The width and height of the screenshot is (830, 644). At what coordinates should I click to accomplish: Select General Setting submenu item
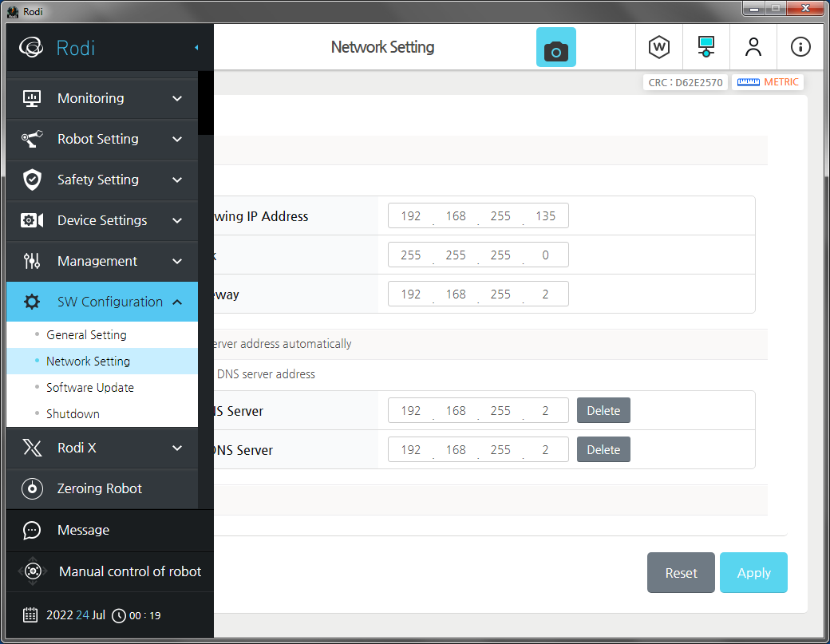[x=86, y=335]
